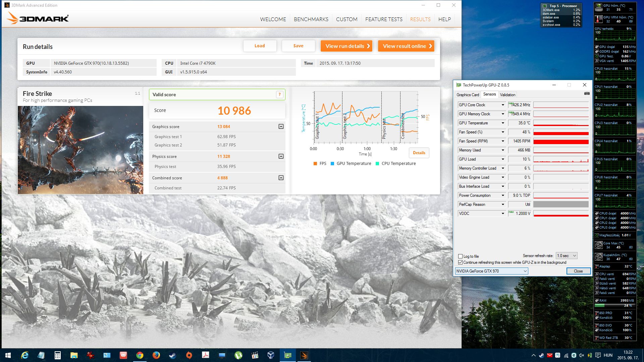Click View result online button

tap(406, 46)
